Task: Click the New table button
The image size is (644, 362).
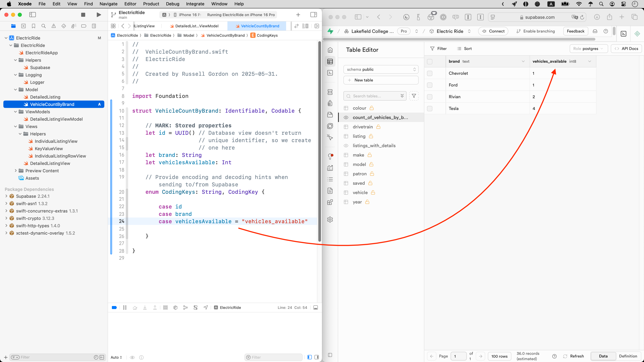Action: [x=381, y=80]
